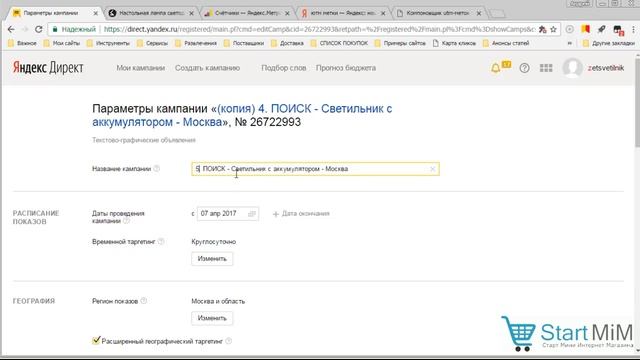The width and height of the screenshot is (640, 360).
Task: Click the rocket extension icon
Action: tap(601, 29)
